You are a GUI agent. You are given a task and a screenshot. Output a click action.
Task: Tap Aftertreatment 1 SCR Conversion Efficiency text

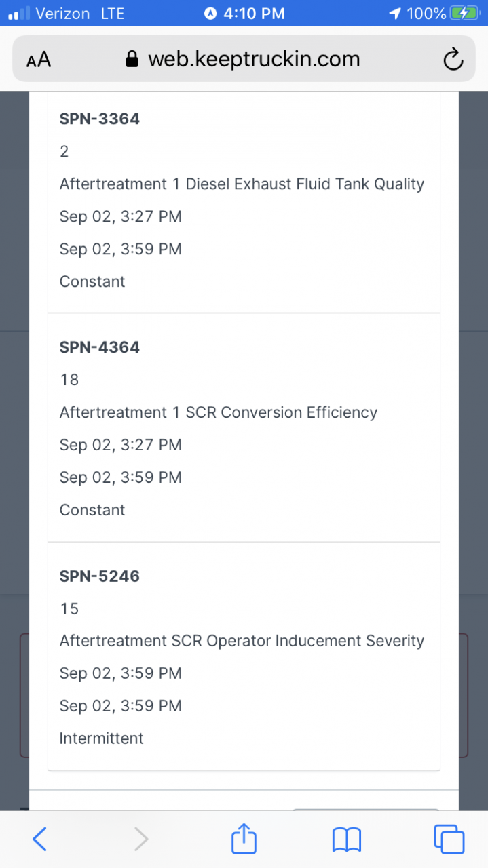point(219,413)
